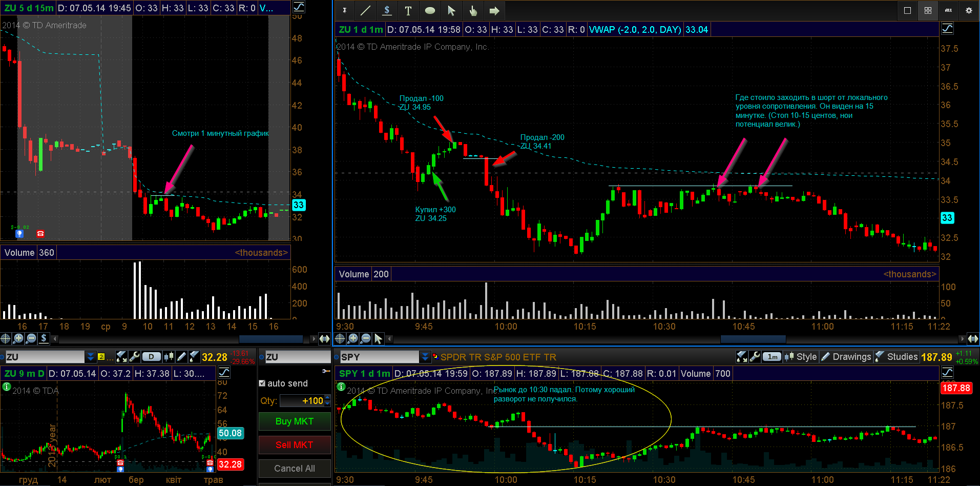Click the ALL charts button

coord(948,10)
